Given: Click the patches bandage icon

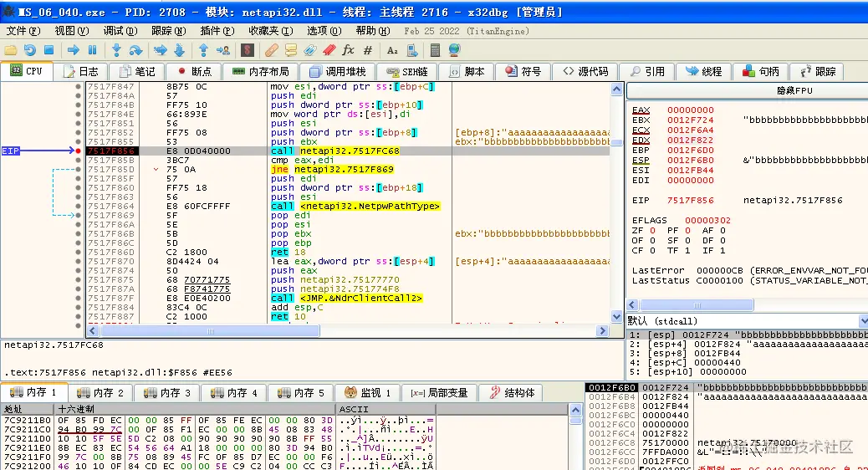Looking at the screenshot, I should coord(271,50).
